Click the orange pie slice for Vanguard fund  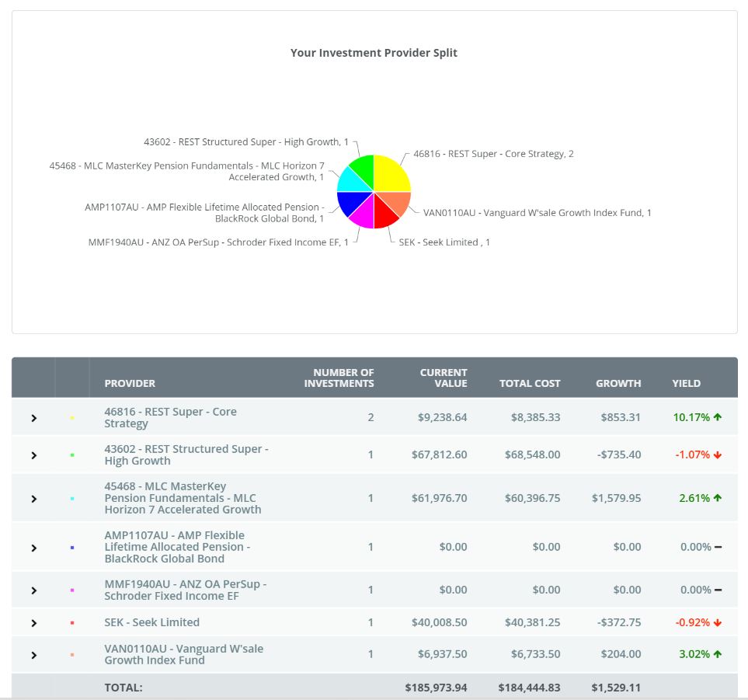[x=398, y=202]
